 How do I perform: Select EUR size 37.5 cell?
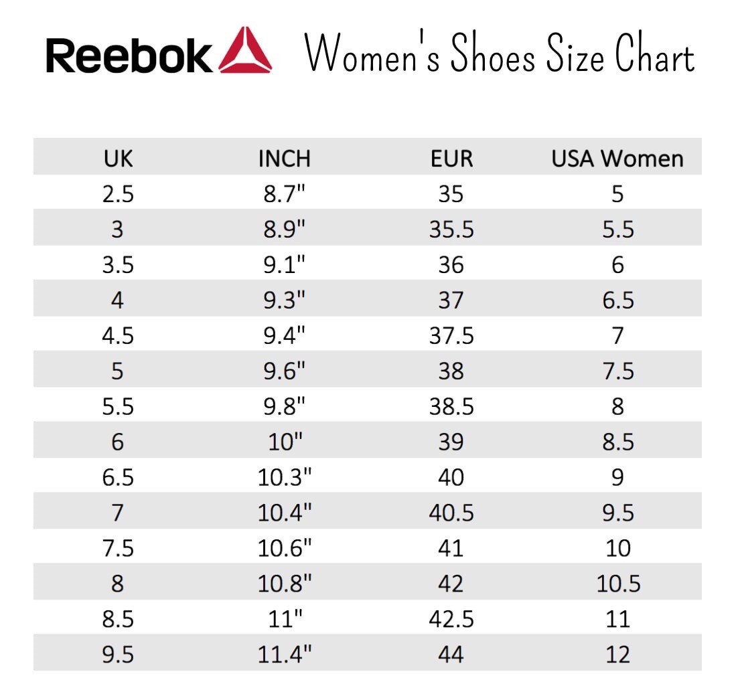451,336
